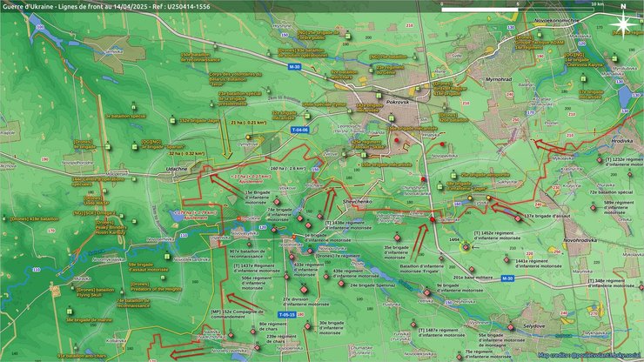Click the 1232e régiment d'infanterie red marker
Screen dimensions: 644x362
pos(599,160)
